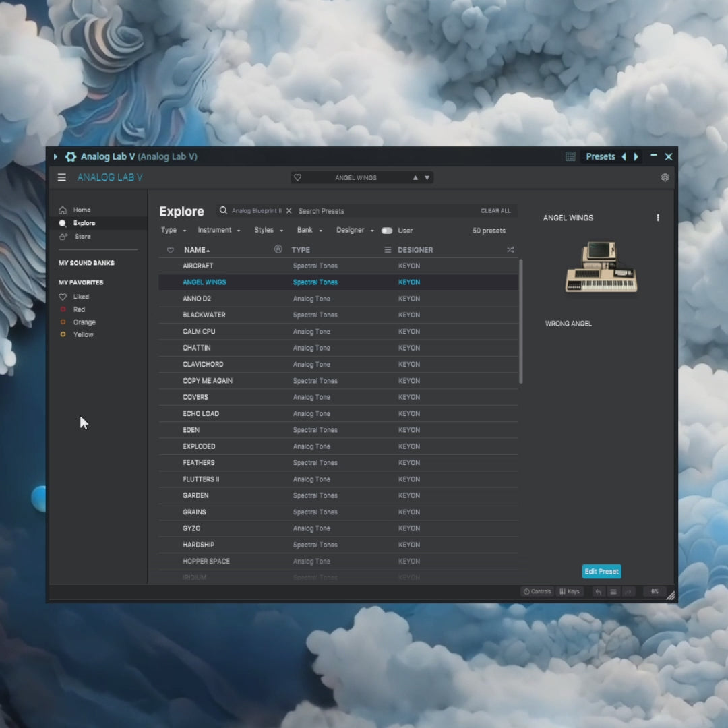Click CLEAR ALL to reset filters
Image resolution: width=728 pixels, height=728 pixels.
(x=495, y=211)
